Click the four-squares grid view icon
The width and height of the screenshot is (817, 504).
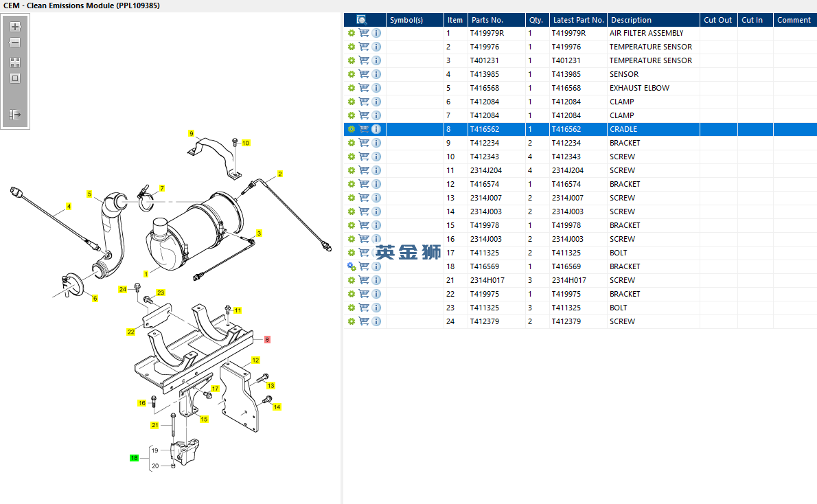pyautogui.click(x=15, y=62)
